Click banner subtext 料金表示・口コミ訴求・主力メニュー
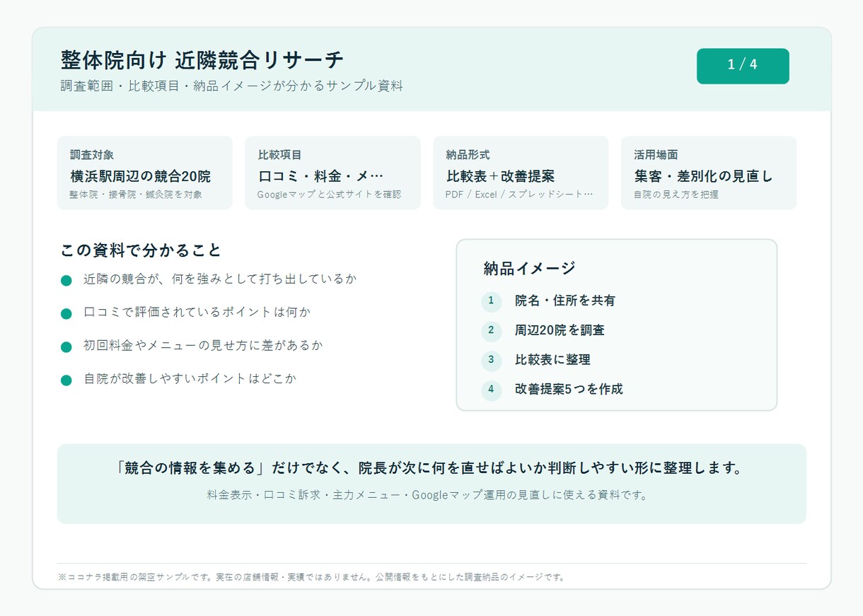Screen dimensions: 863x616 tap(428, 495)
